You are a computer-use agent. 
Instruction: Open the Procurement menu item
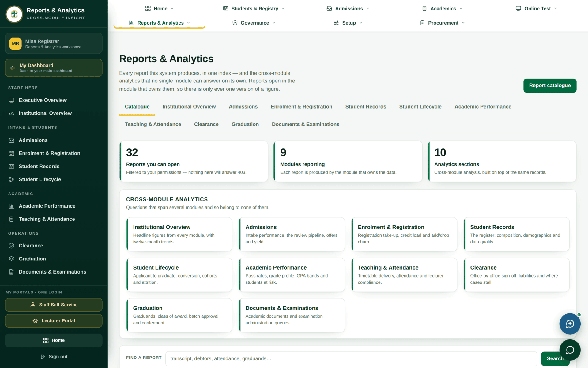point(442,23)
